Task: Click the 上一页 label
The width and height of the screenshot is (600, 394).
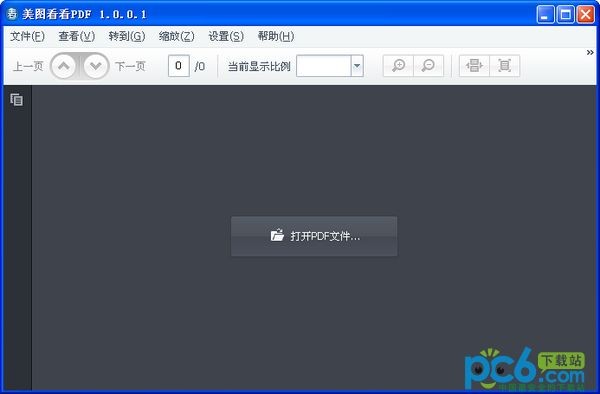Action: point(28,67)
